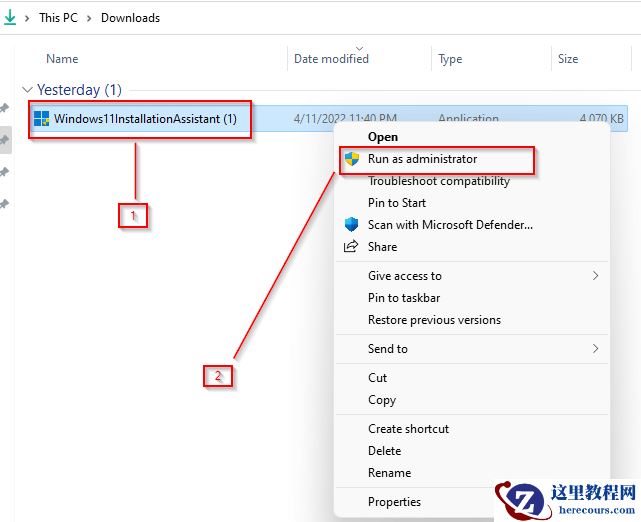This screenshot has height=522, width=641.
Task: Click the green Downloads arrow icon in address bar
Action: coord(10,18)
